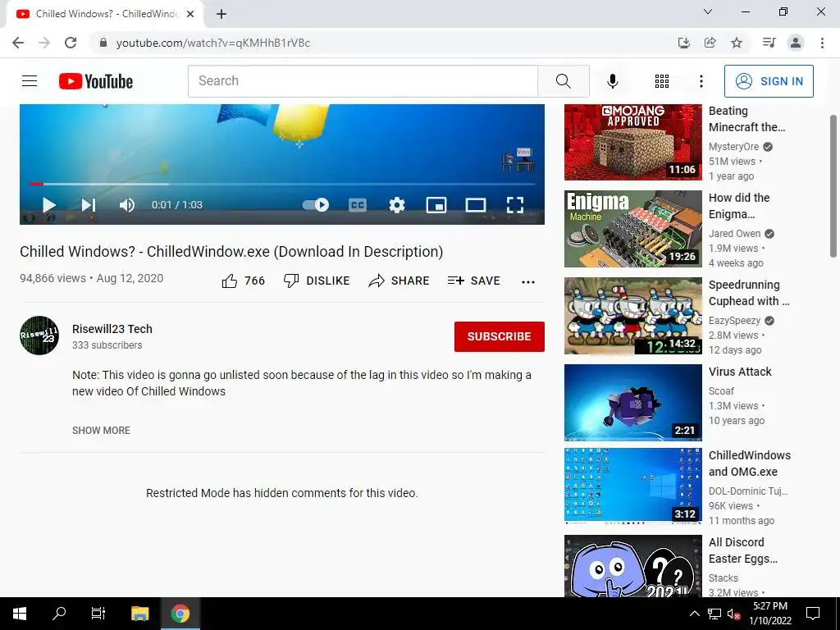Image resolution: width=840 pixels, height=630 pixels.
Task: Open tab search chevron dropdown
Action: coord(708,11)
